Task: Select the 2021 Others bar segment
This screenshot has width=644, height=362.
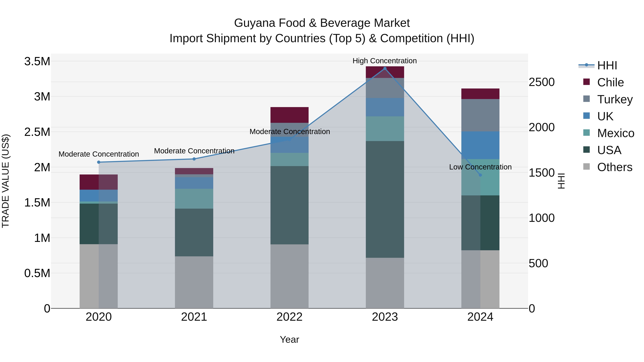Action: (194, 282)
